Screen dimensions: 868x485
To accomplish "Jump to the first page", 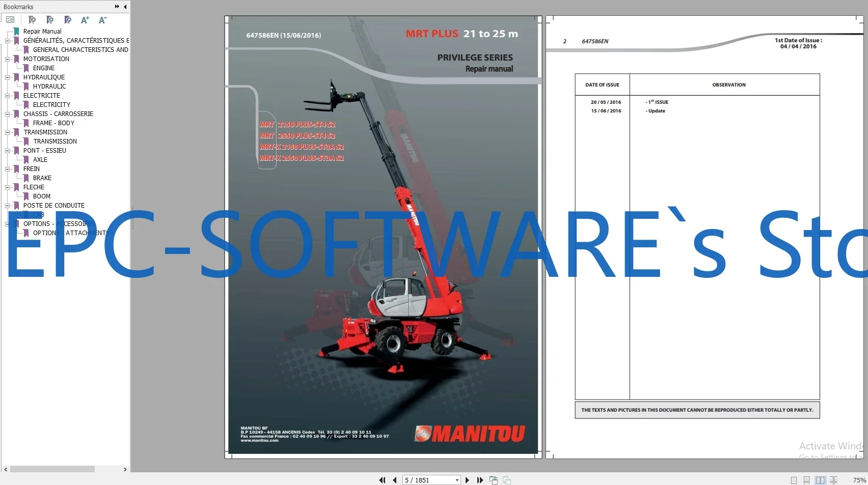I will [x=382, y=480].
